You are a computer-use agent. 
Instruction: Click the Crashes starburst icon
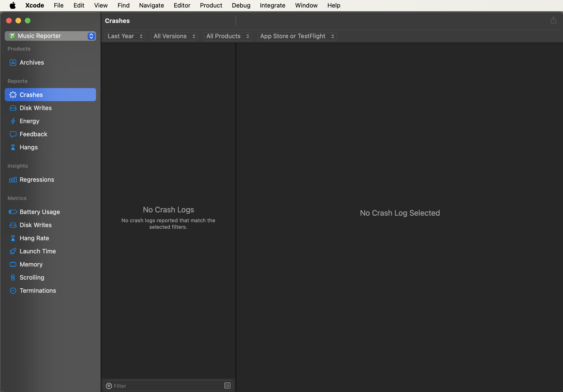[13, 95]
